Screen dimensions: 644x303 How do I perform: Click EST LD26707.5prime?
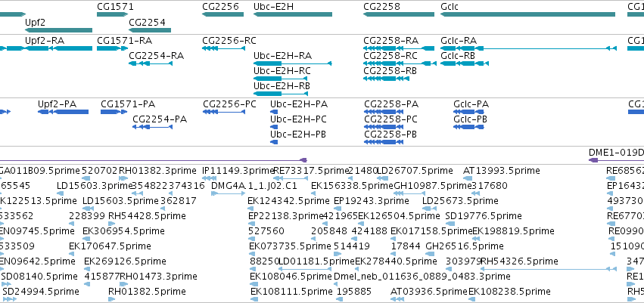coord(415,171)
